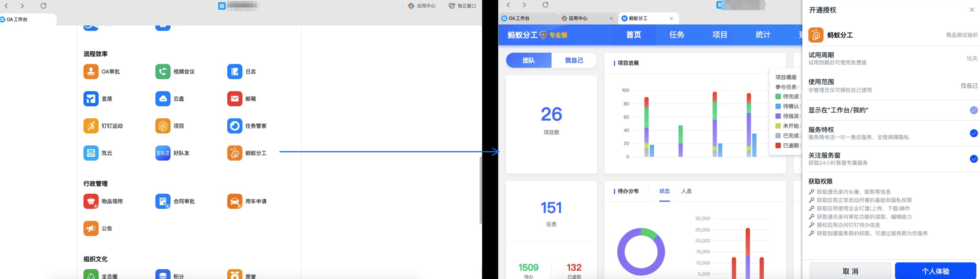Open the 蚂蚁分工 app icon in workbench
Viewport: 980px width, 279px height.
[235, 153]
